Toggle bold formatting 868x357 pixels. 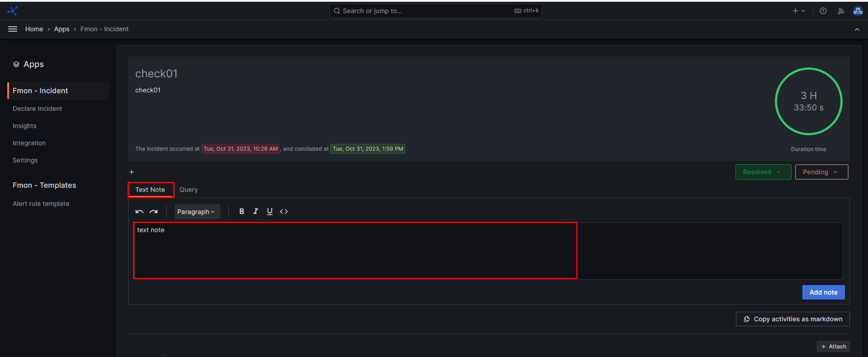pos(242,211)
